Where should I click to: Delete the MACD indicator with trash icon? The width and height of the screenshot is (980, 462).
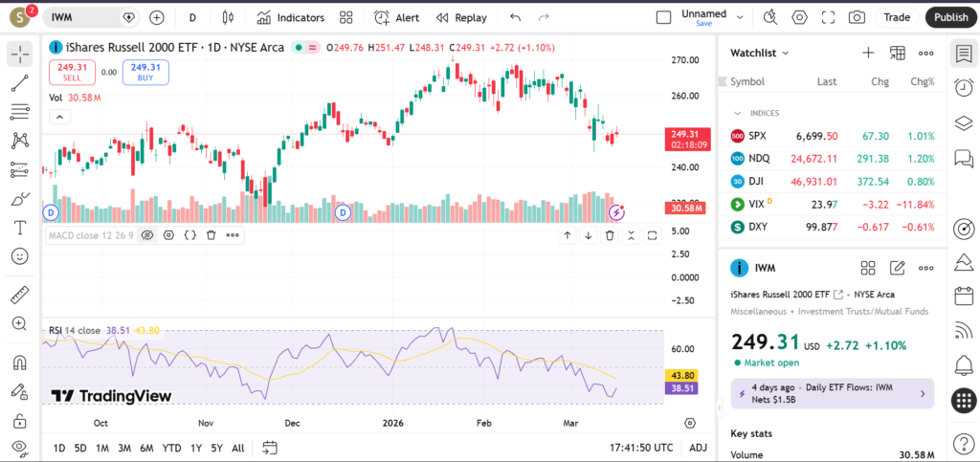coord(211,234)
